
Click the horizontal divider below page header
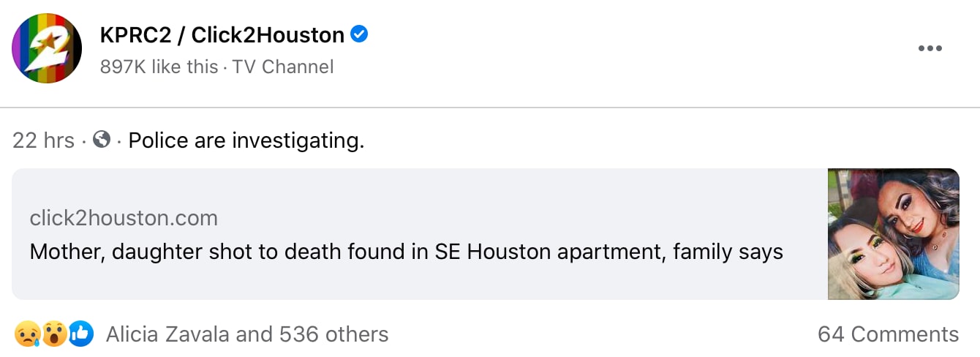tap(490, 108)
